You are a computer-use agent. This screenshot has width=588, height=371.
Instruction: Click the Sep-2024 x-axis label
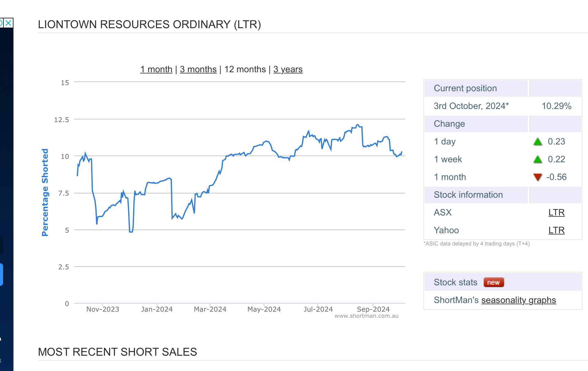(x=373, y=309)
